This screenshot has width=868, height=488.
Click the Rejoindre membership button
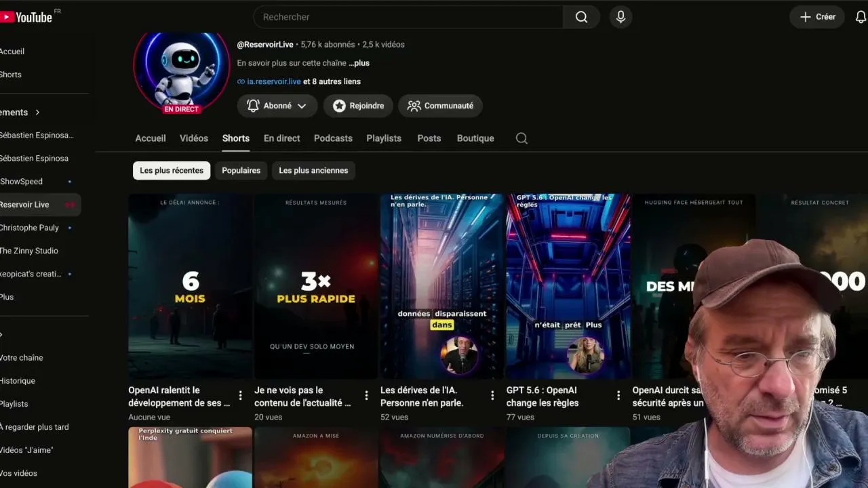point(359,106)
